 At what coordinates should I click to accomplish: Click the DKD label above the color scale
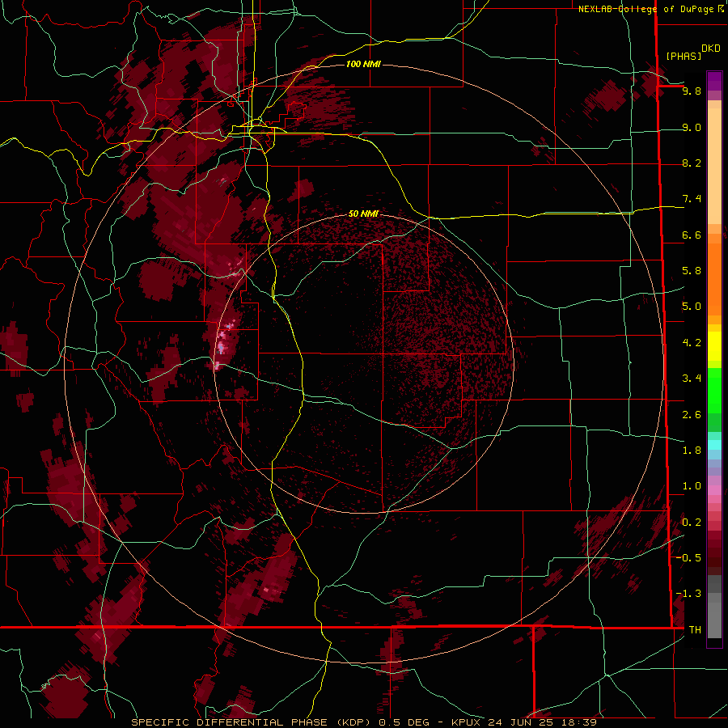(x=710, y=49)
